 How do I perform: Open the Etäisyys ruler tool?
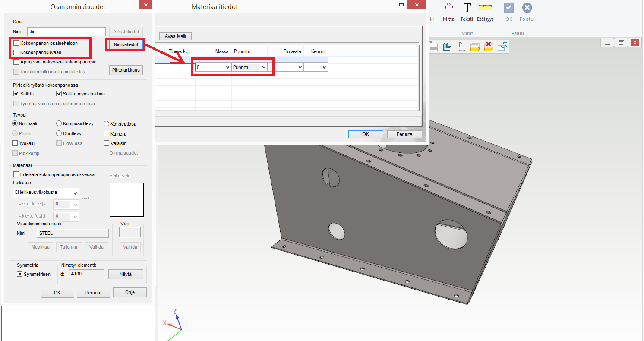tap(485, 12)
